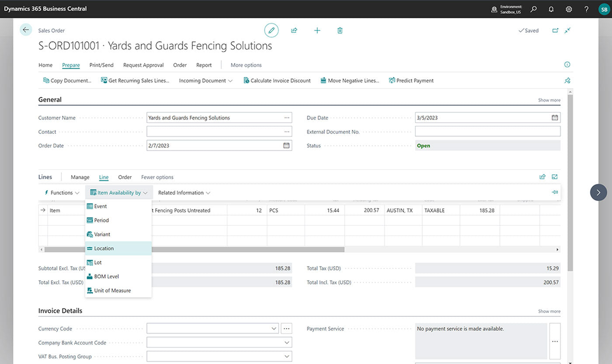This screenshot has height=364, width=612.
Task: Select Event availability option
Action: click(118, 206)
